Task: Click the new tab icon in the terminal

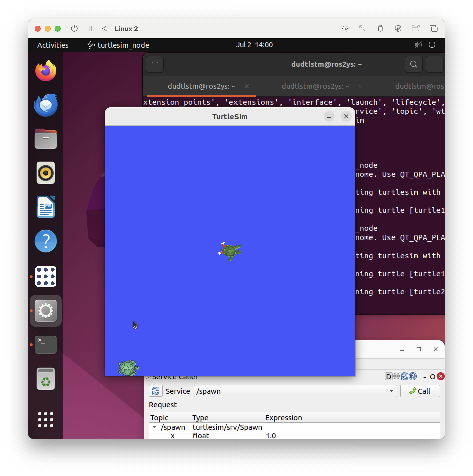Action: pos(155,64)
